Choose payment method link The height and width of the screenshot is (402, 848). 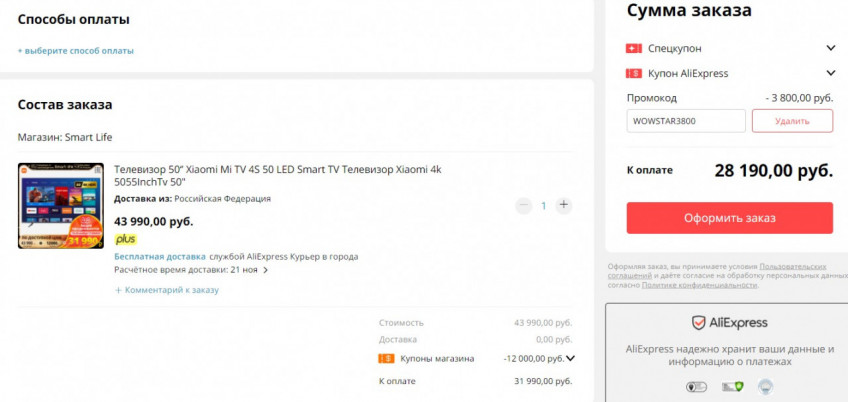point(76,51)
